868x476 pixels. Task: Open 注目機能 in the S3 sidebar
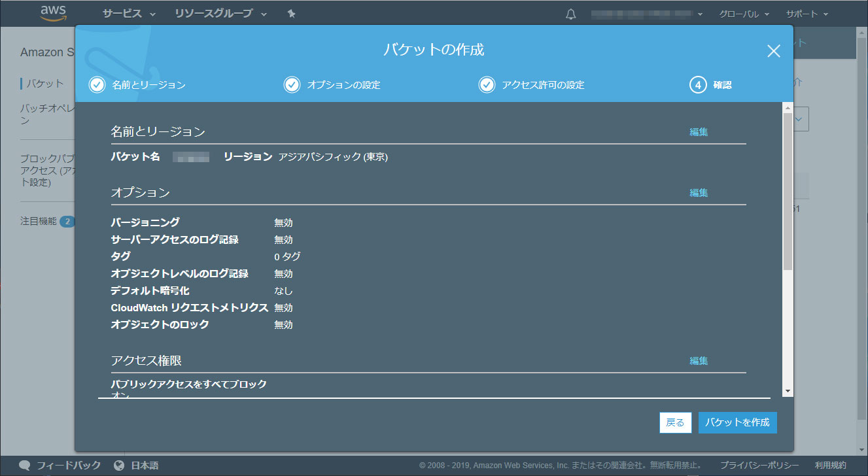38,222
